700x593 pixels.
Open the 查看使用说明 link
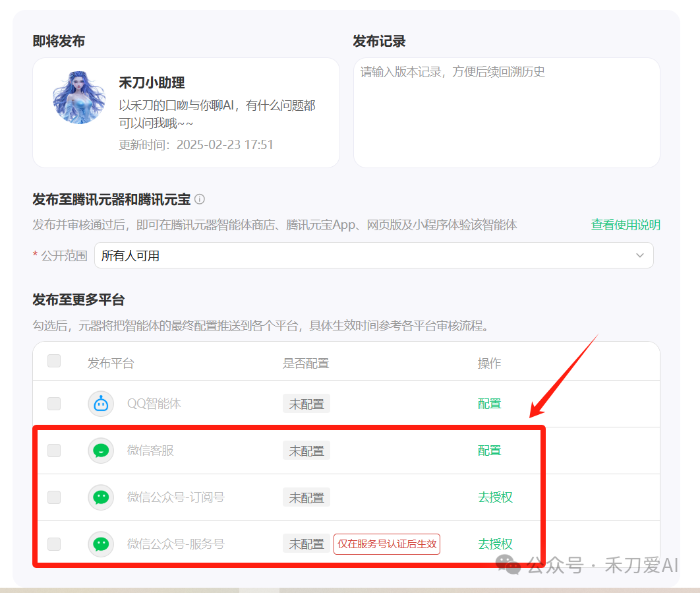pyautogui.click(x=626, y=225)
